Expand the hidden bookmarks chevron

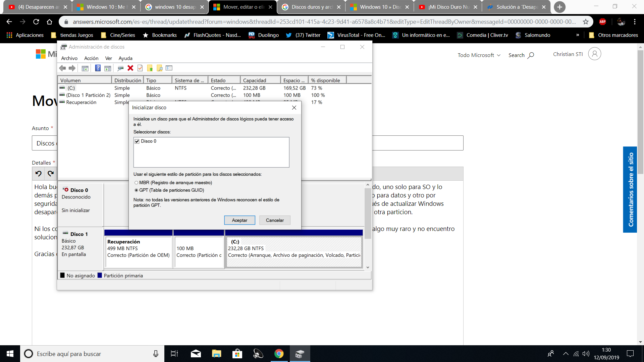click(x=578, y=35)
